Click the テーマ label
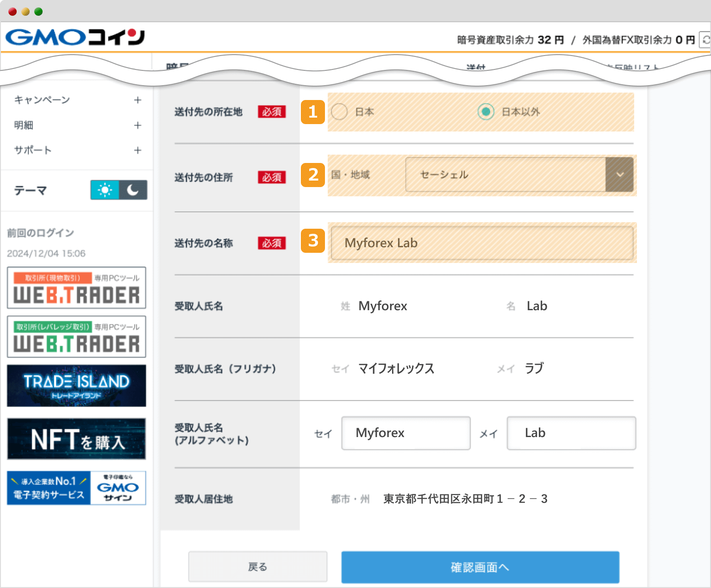Screen dimensions: 711x588 (31, 190)
